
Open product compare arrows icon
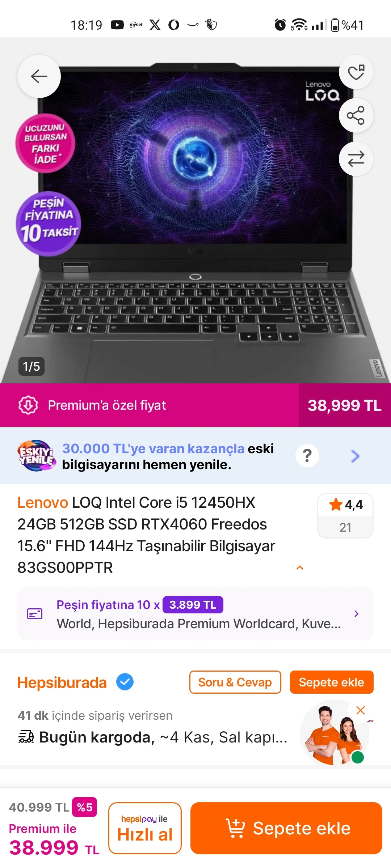click(x=356, y=159)
